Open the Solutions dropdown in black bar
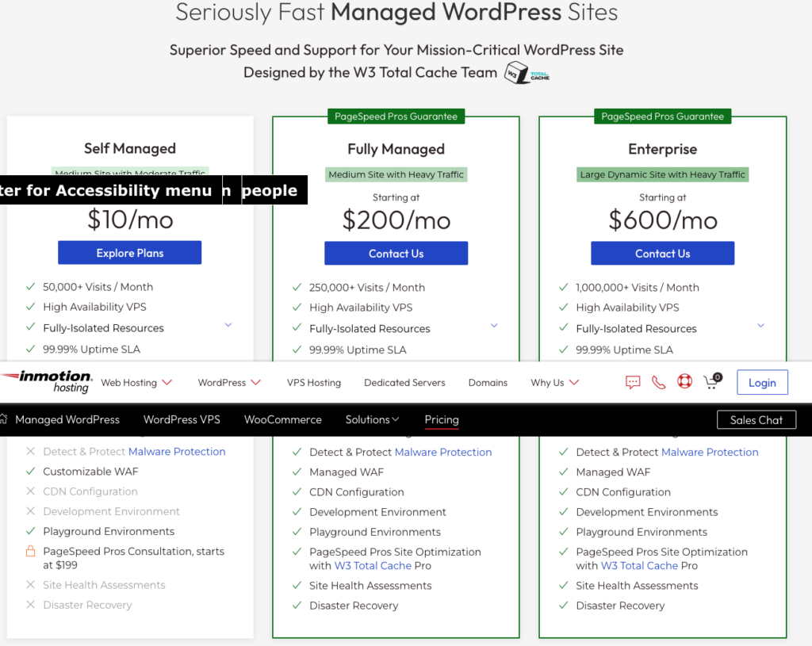Screen dimensions: 812x646 [372, 419]
